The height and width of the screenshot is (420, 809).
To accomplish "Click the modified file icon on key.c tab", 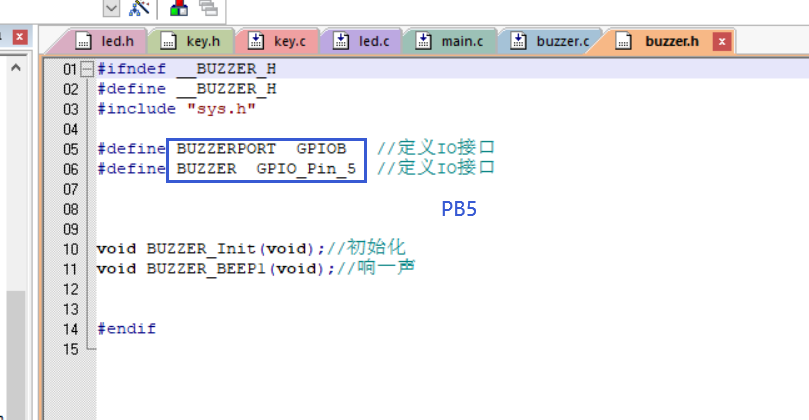I will 256,41.
